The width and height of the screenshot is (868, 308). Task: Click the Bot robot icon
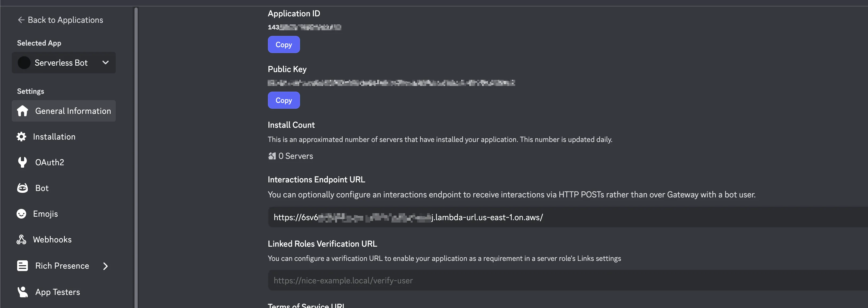[x=23, y=188]
